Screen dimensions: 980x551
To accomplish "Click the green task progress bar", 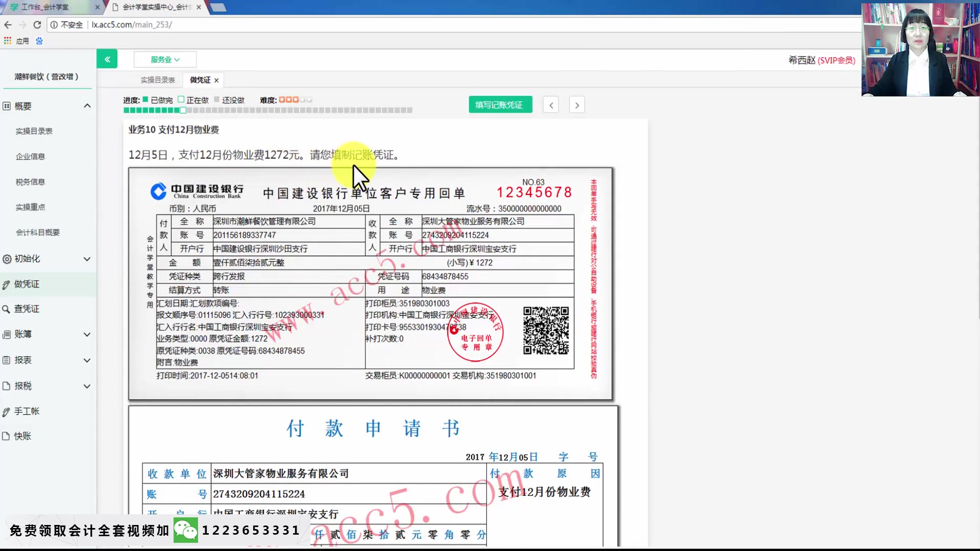I will (x=153, y=110).
